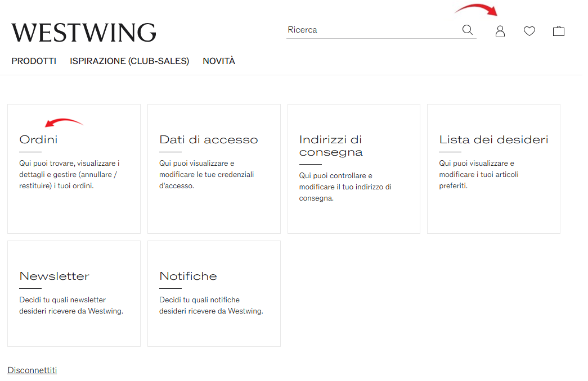Open Lista dei desideri card
Screen dimensions: 588x381
pyautogui.click(x=494, y=169)
